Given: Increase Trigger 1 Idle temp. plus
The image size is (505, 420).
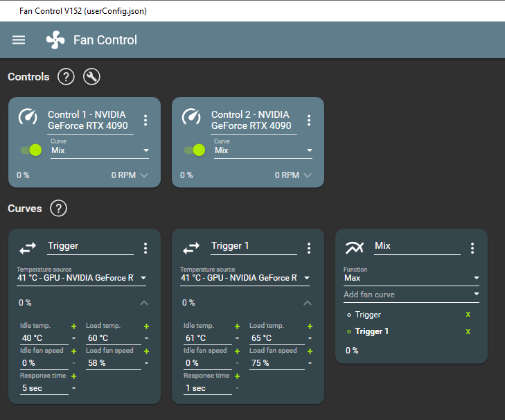Looking at the screenshot, I should point(238,326).
